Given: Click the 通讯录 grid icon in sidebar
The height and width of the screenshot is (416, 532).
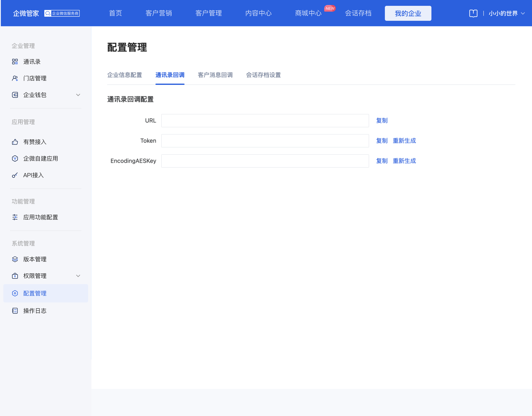Looking at the screenshot, I should pos(15,62).
